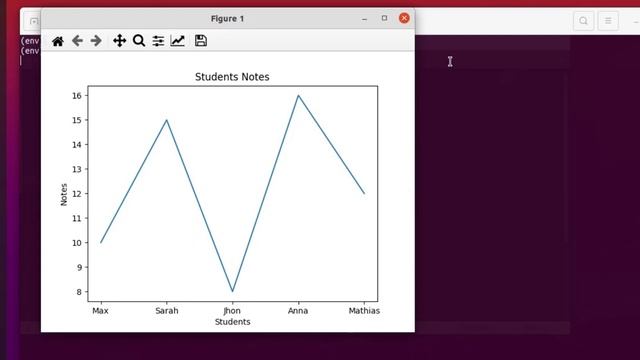Image resolution: width=640 pixels, height=360 pixels.
Task: Click the 'Anna' tick label
Action: [x=298, y=311]
